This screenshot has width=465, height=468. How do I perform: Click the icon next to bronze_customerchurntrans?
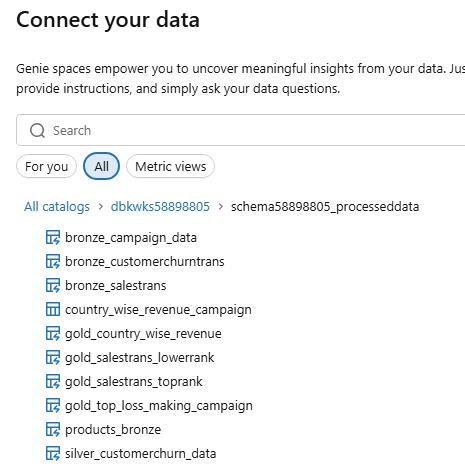pyautogui.click(x=53, y=261)
